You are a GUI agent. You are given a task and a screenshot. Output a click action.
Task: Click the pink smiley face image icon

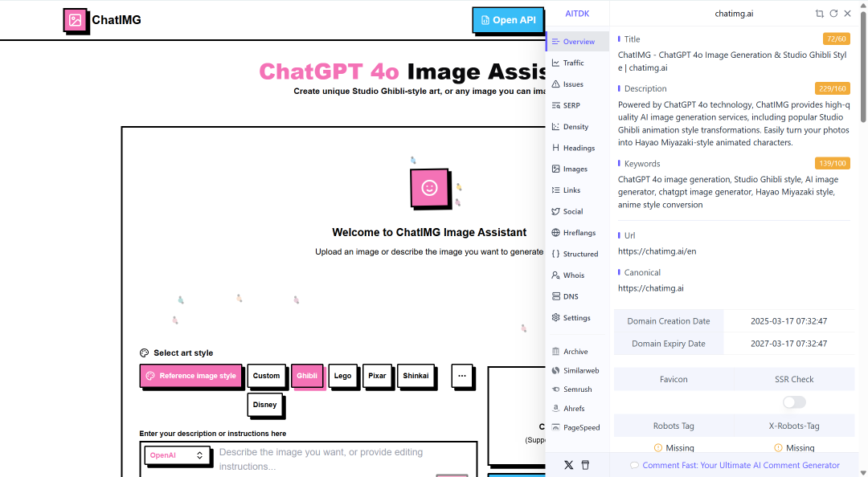tap(429, 188)
